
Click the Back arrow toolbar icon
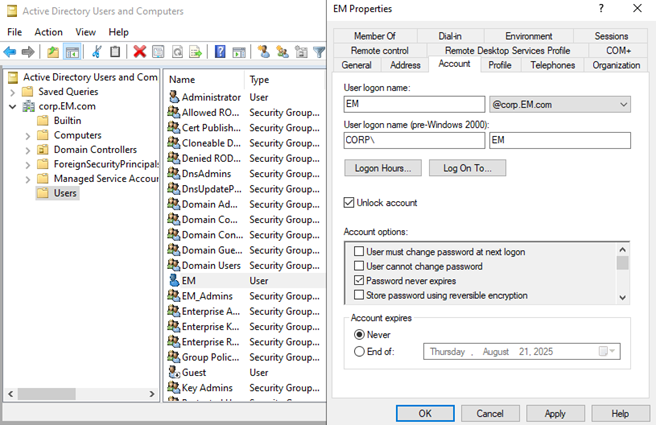click(10, 52)
